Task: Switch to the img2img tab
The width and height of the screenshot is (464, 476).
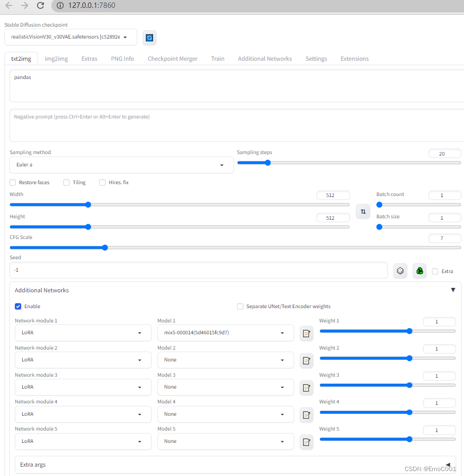Action: click(56, 58)
